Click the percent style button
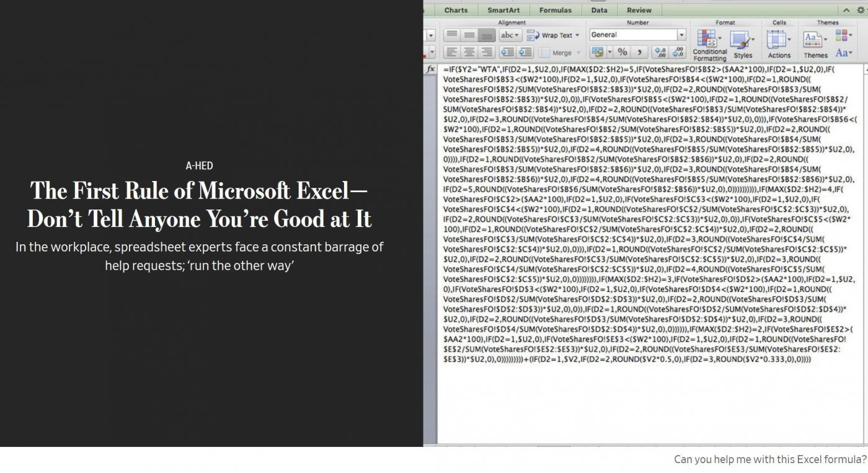 pos(622,53)
